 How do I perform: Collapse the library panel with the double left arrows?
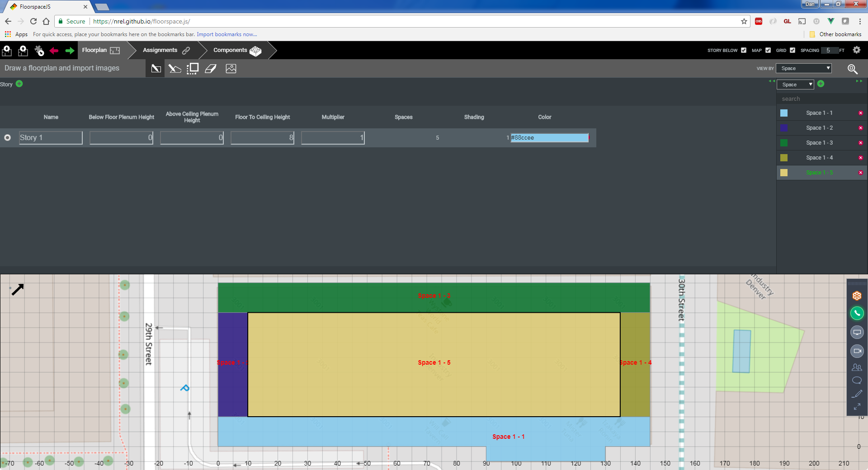pos(772,81)
